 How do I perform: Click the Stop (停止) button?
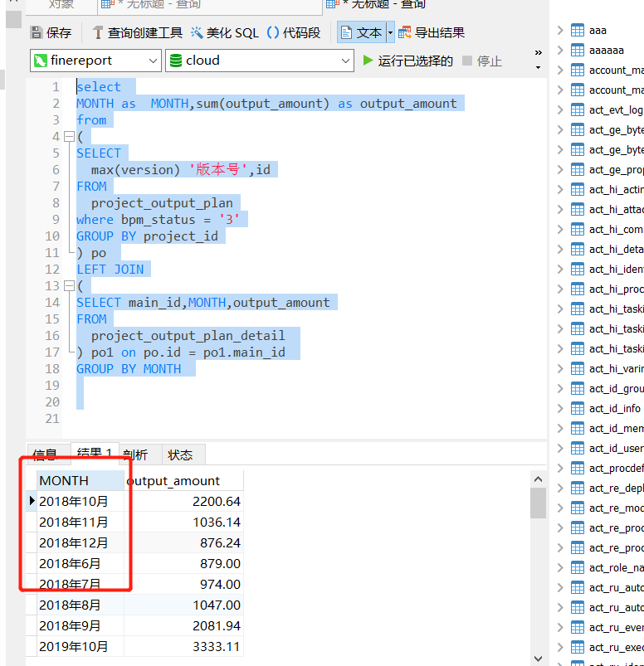click(482, 61)
